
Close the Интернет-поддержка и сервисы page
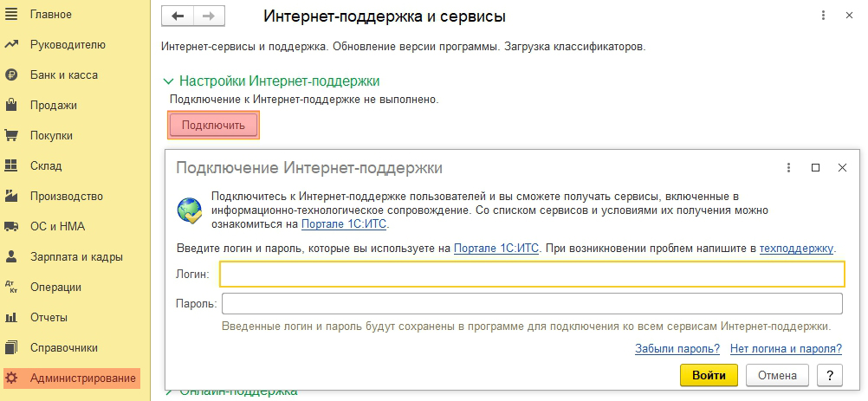[849, 16]
